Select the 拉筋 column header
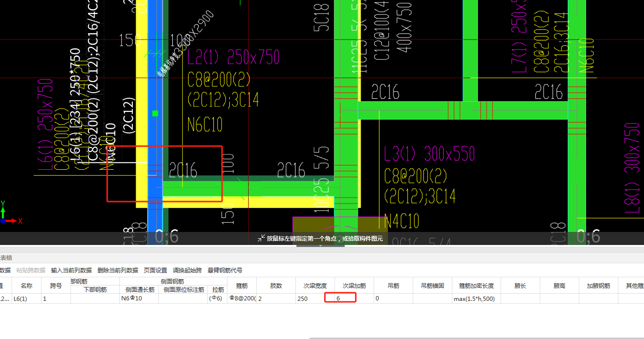The width and height of the screenshot is (644, 339). click(x=218, y=290)
